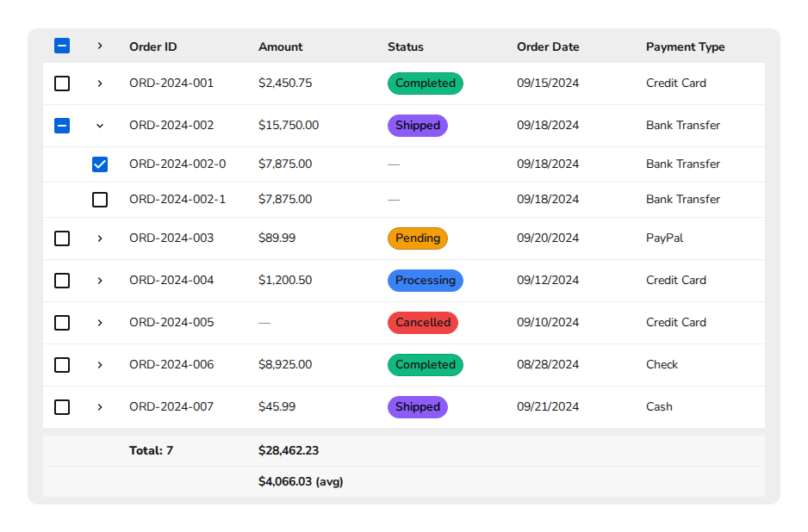Click the Payment Type column header

[686, 46]
